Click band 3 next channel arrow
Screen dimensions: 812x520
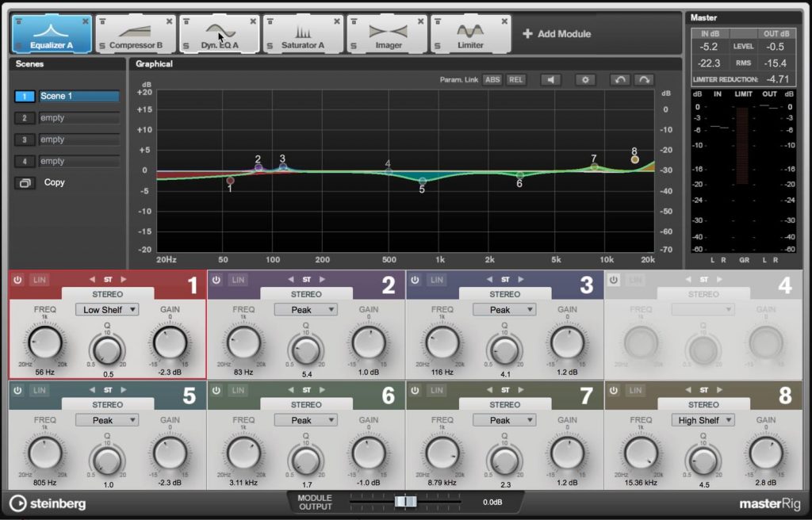(520, 279)
